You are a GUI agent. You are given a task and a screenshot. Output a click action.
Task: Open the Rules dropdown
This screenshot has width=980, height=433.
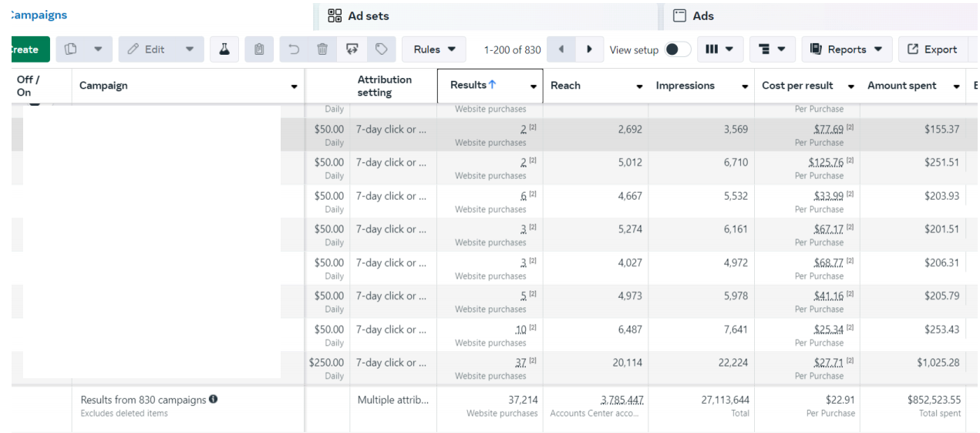[x=434, y=49]
